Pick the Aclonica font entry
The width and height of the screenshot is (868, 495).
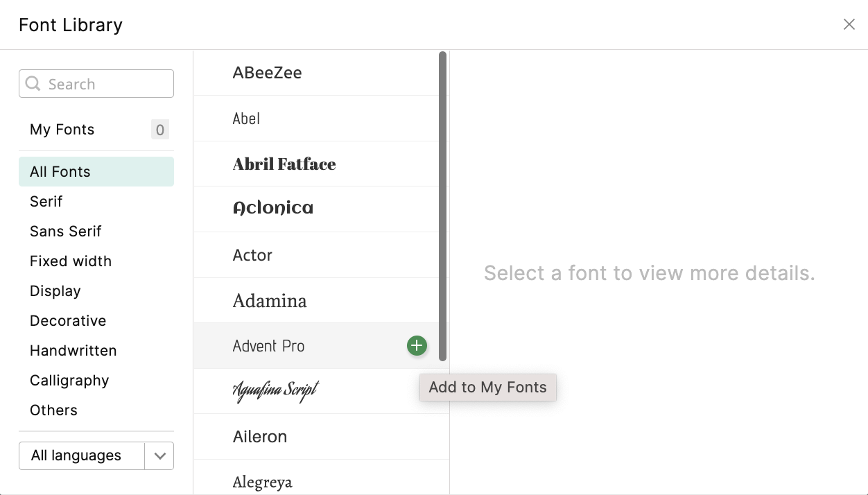coord(273,209)
